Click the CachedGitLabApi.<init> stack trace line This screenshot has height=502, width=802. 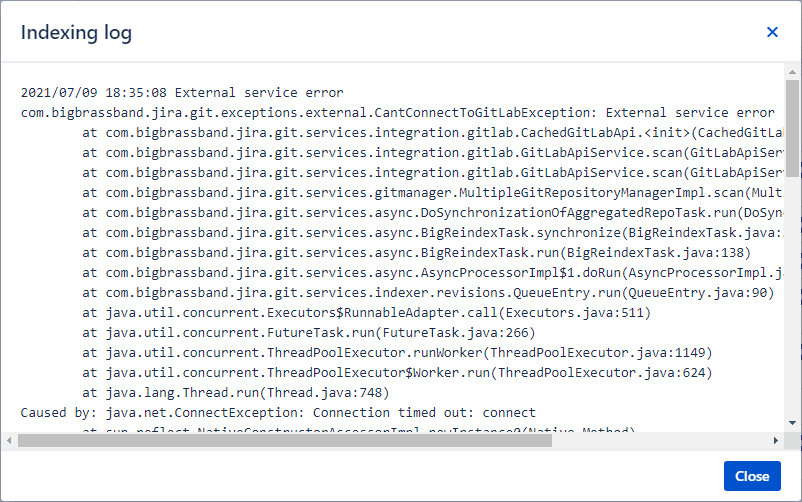click(x=433, y=133)
